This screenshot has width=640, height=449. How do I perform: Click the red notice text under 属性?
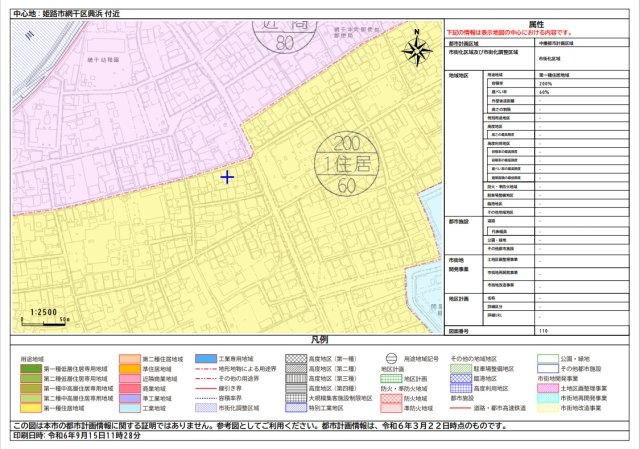pos(509,32)
